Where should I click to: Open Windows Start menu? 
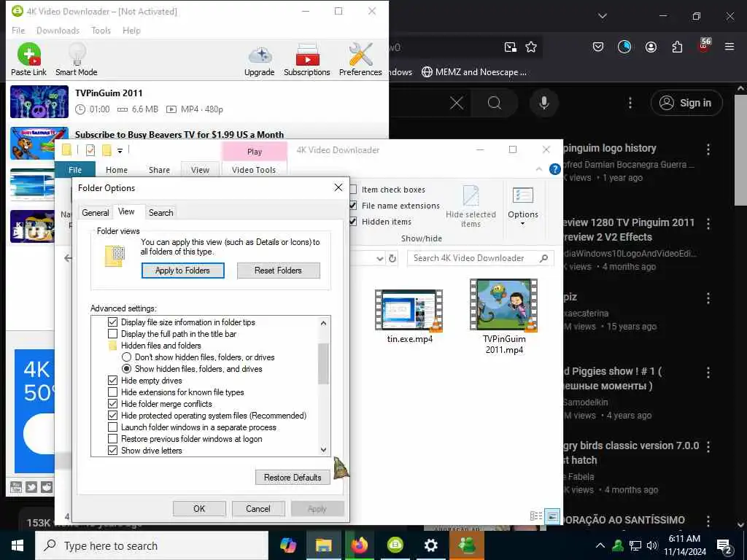point(18,545)
